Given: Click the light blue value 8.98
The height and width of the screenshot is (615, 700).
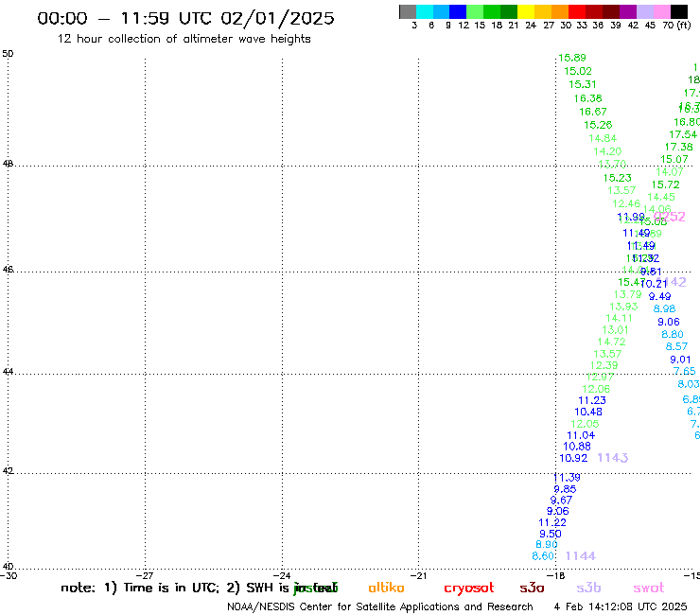Looking at the screenshot, I should tap(664, 309).
